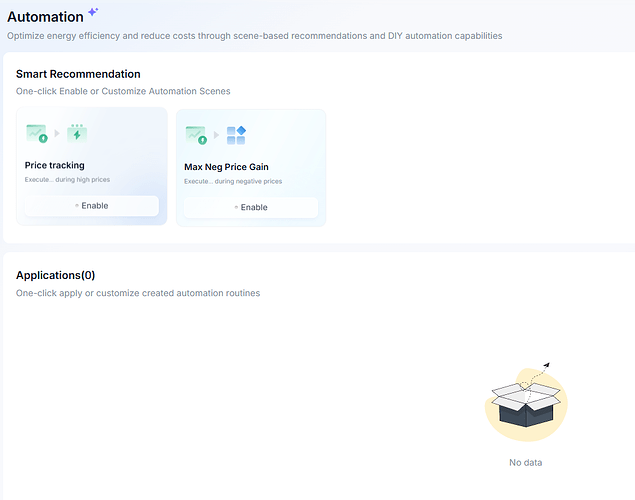Click 'One-click apply or customize created automation routines' text
The width and height of the screenshot is (635, 500).
tap(138, 293)
